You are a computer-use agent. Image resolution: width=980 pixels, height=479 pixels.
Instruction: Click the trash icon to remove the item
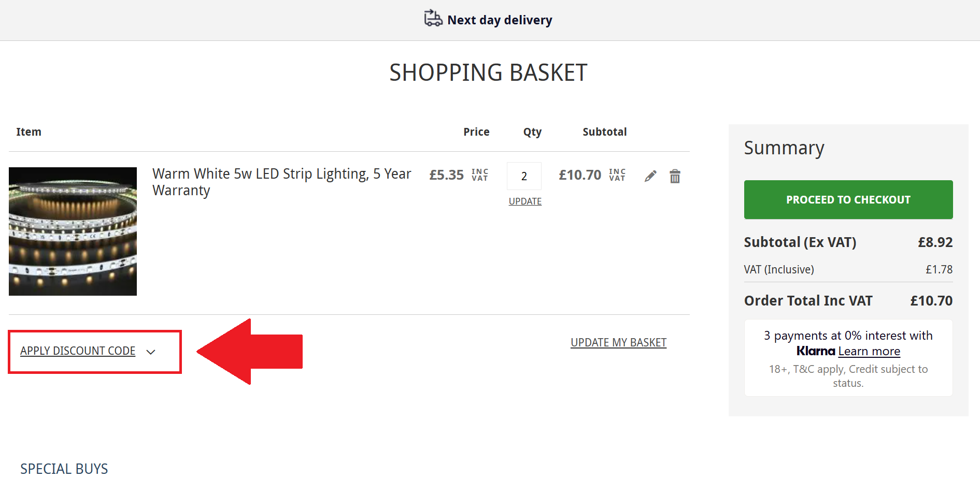675,176
